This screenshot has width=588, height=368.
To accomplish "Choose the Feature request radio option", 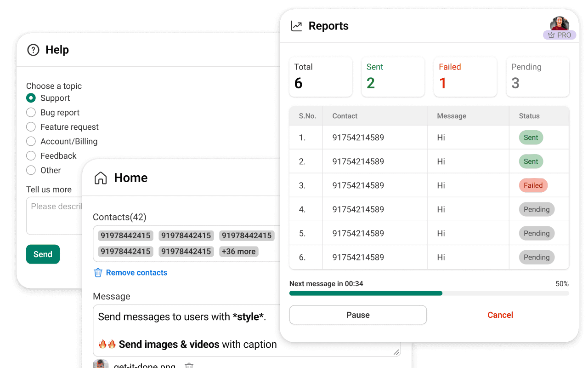I will point(31,127).
